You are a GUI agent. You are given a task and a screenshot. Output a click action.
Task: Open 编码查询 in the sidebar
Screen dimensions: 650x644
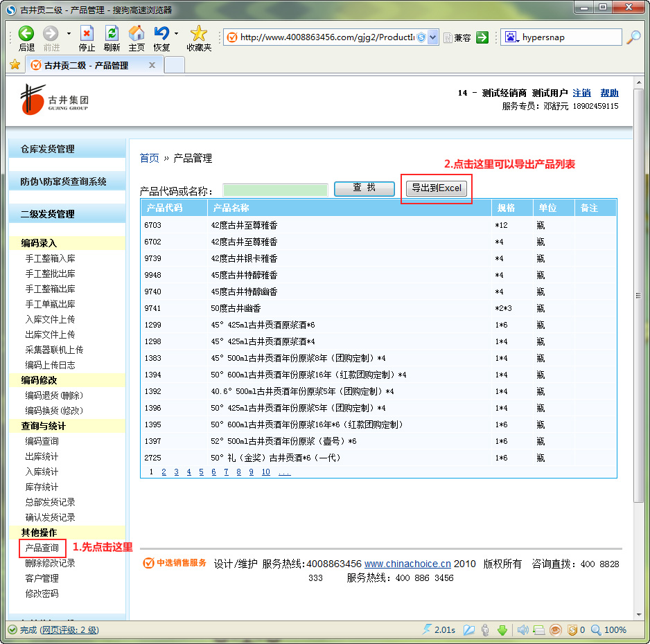(42, 441)
